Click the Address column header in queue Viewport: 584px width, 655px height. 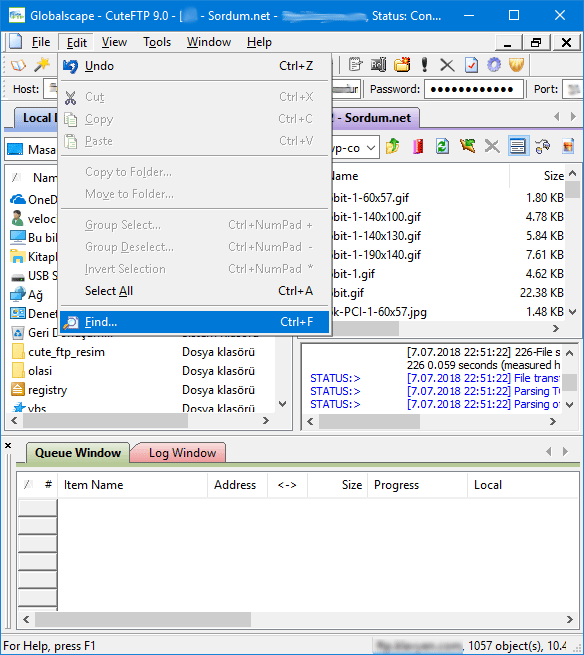(237, 485)
